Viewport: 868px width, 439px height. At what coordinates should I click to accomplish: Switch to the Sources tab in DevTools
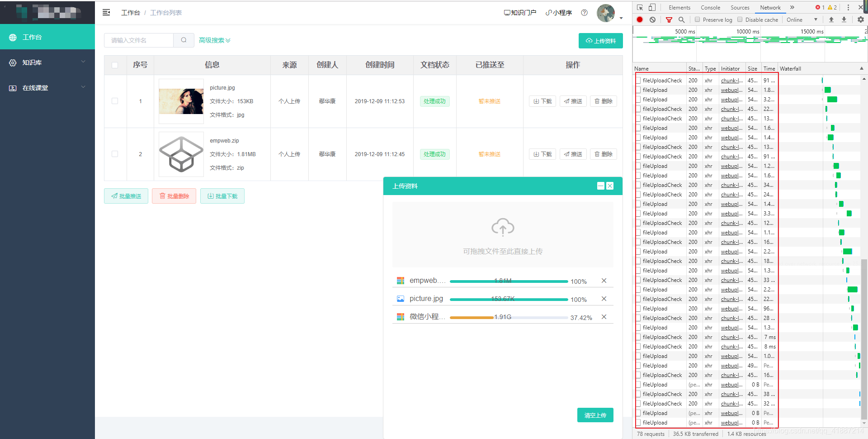coord(740,7)
